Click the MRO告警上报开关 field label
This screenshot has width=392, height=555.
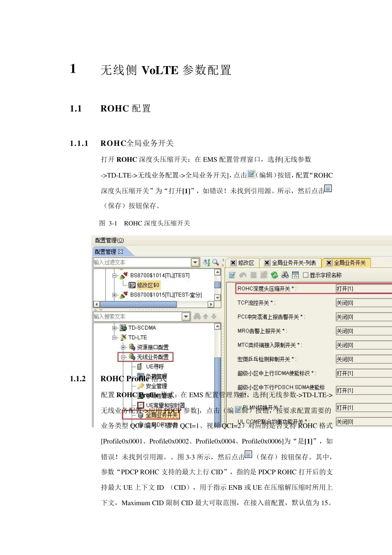click(262, 331)
